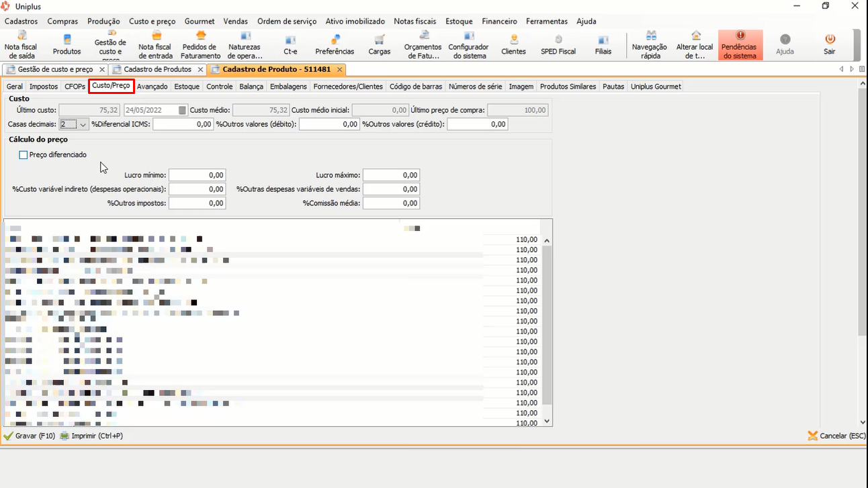Open Gestão de custo e preço toolbar icon
The height and width of the screenshot is (488, 868).
click(x=110, y=44)
